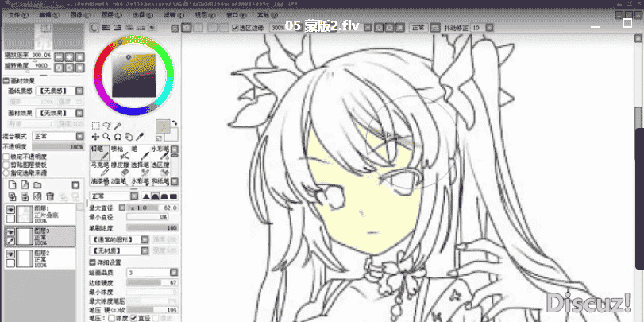Screen dimensions: 644x322
Task: Open 画材效果 dropdown
Action: coord(60,113)
